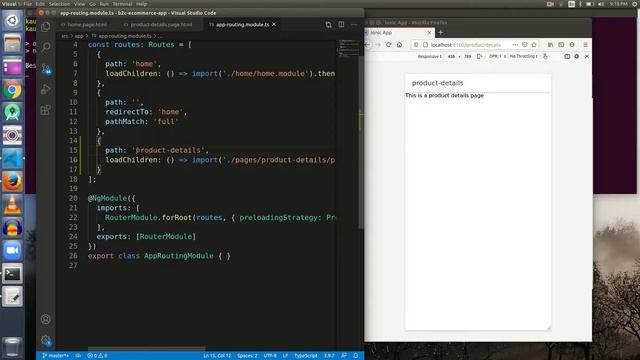Open editor More Actions ellipsis menu

pyautogui.click(x=354, y=24)
